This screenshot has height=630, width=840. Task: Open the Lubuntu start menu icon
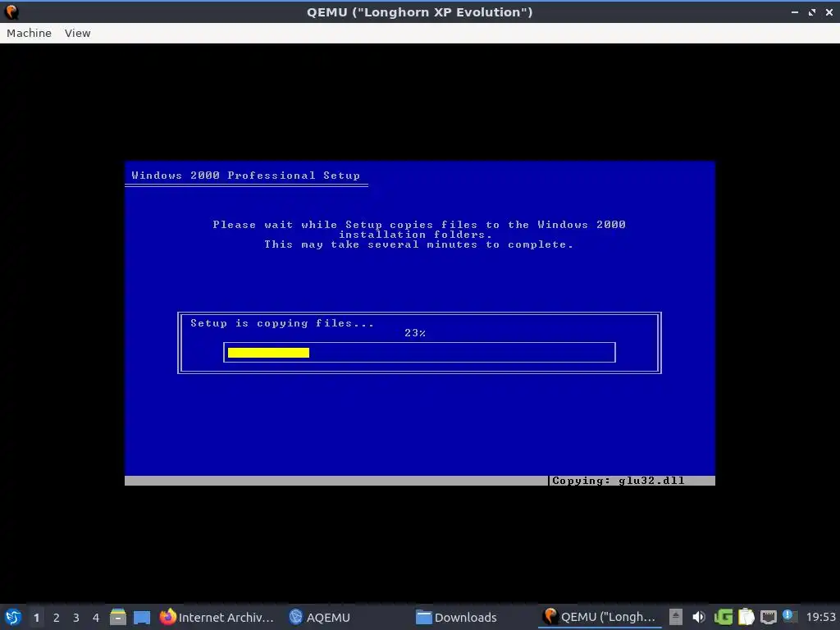coord(13,617)
